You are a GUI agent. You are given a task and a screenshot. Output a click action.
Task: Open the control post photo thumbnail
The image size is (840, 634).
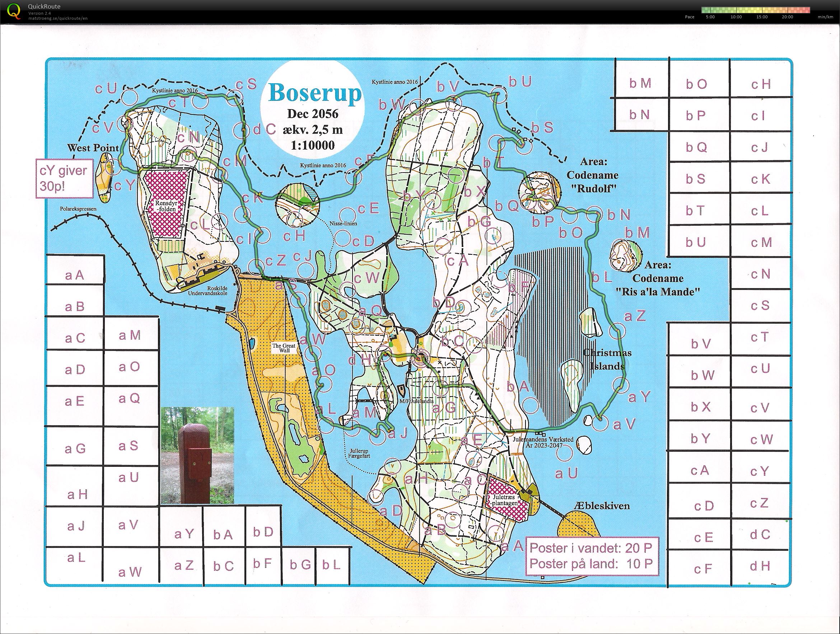click(197, 455)
